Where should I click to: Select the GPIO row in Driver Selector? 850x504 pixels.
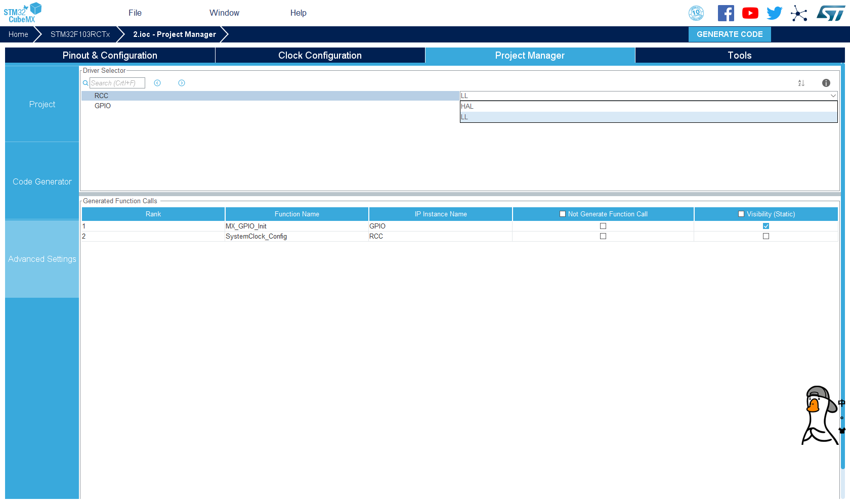[x=270, y=106]
